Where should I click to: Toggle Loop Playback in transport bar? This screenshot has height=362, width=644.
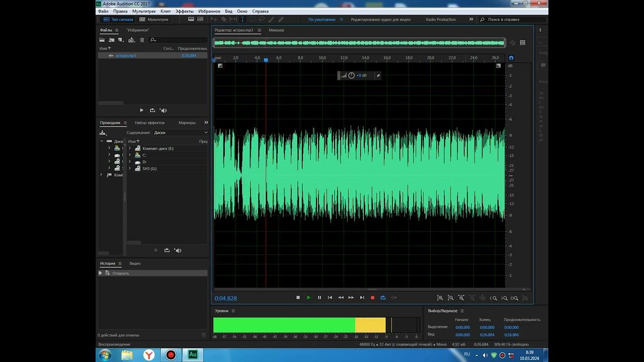[x=383, y=298]
